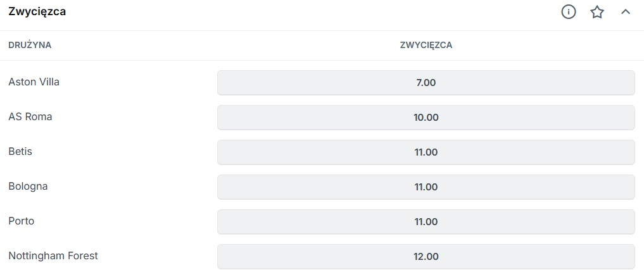Select the 7.00 odds for Aston Villa
644x270 pixels.
click(x=426, y=82)
